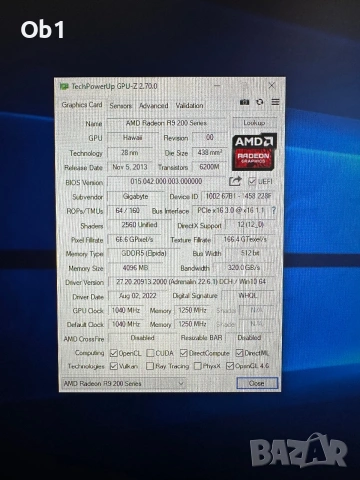Click the refresh icon in GPU-Z
This screenshot has width=360, height=480.
[x=260, y=102]
